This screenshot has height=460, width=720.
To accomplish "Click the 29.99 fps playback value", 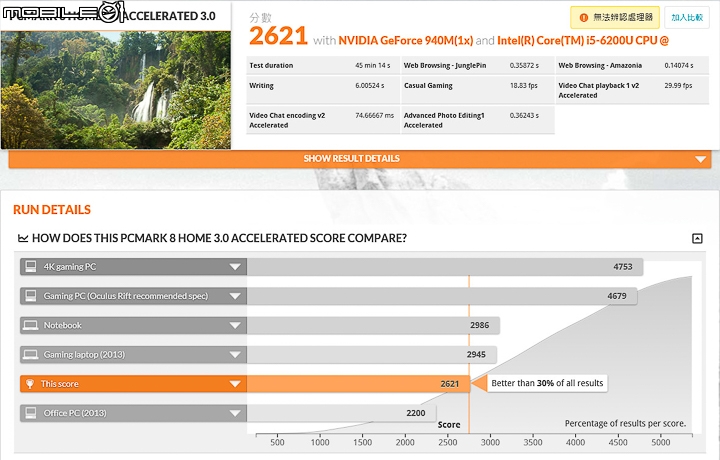I will tap(678, 85).
